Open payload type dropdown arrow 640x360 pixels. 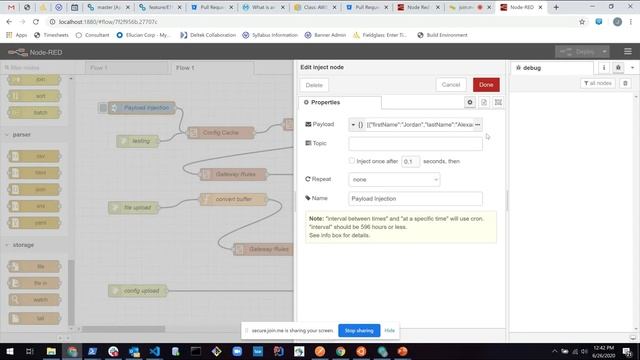coord(353,124)
